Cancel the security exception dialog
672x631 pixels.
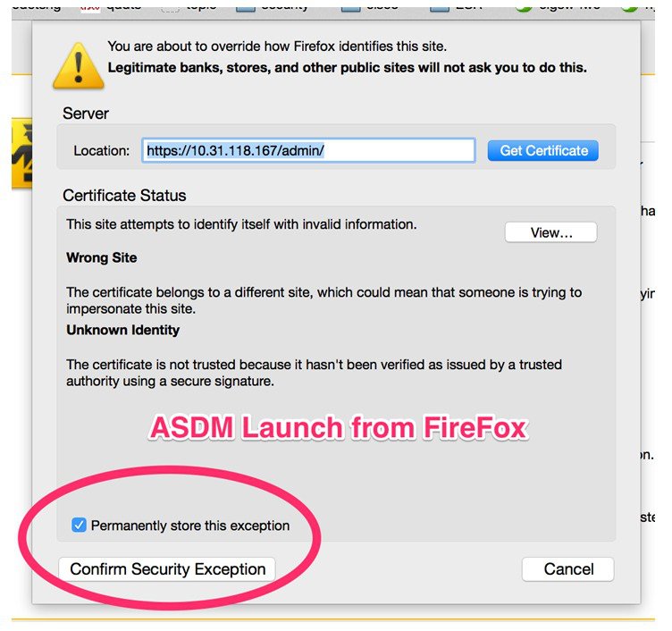pos(568,569)
